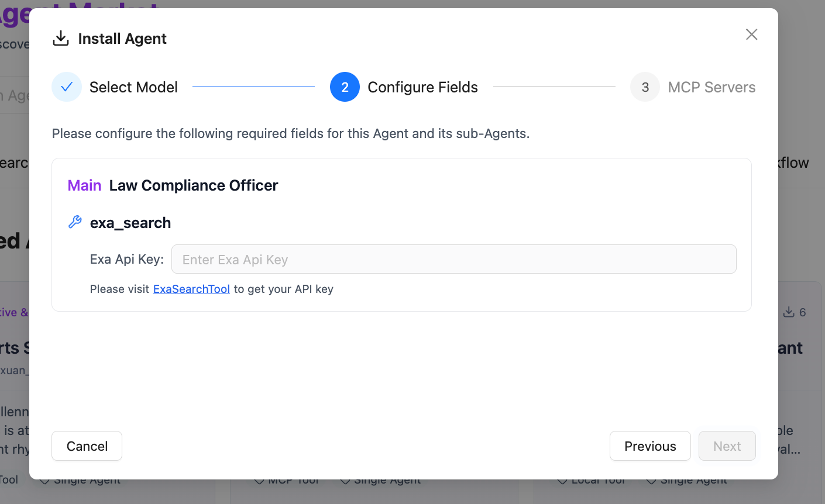Click the blue checkmark on Select Model step

pos(67,87)
